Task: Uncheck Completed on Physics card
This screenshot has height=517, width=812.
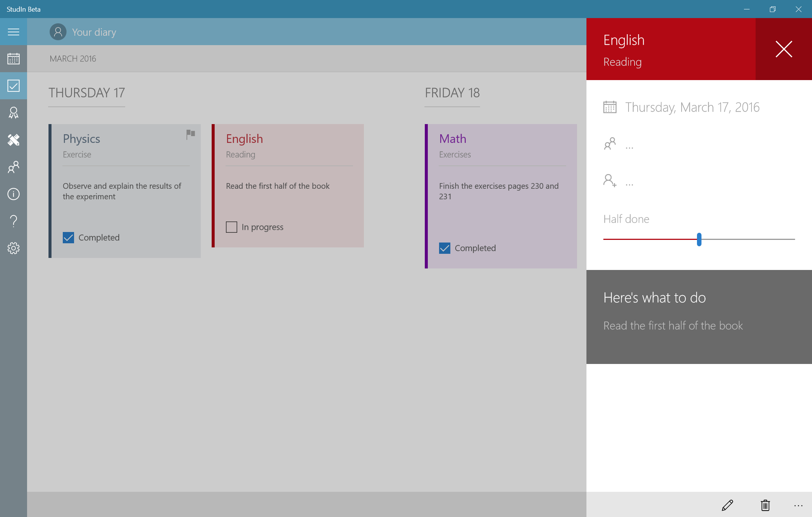Action: pyautogui.click(x=68, y=238)
